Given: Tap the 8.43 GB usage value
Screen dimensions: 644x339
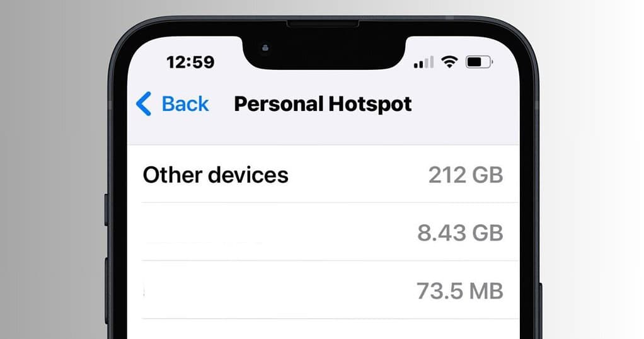Looking at the screenshot, I should (x=461, y=233).
